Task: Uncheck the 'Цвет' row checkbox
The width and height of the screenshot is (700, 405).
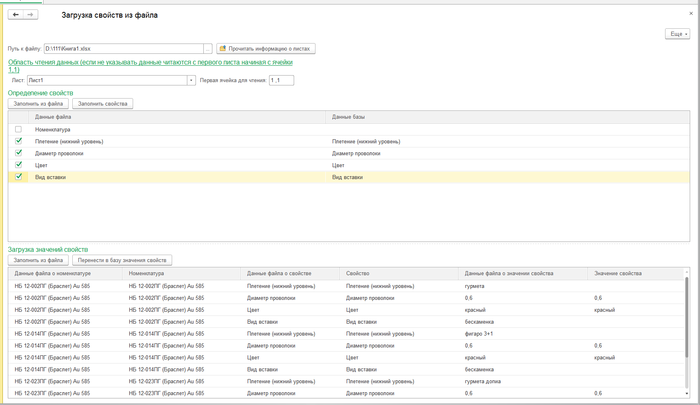Action: [x=18, y=165]
